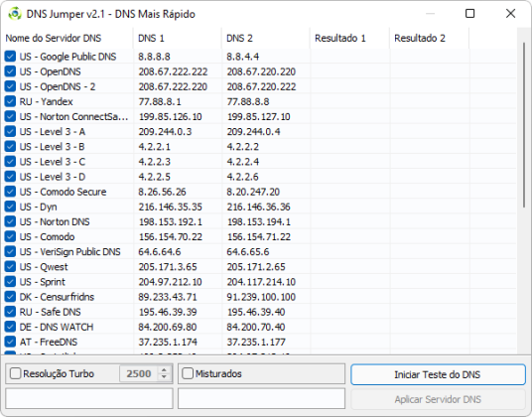Click the Aplicar Servidor DNS button
Image resolution: width=532 pixels, height=417 pixels.
coord(438,399)
